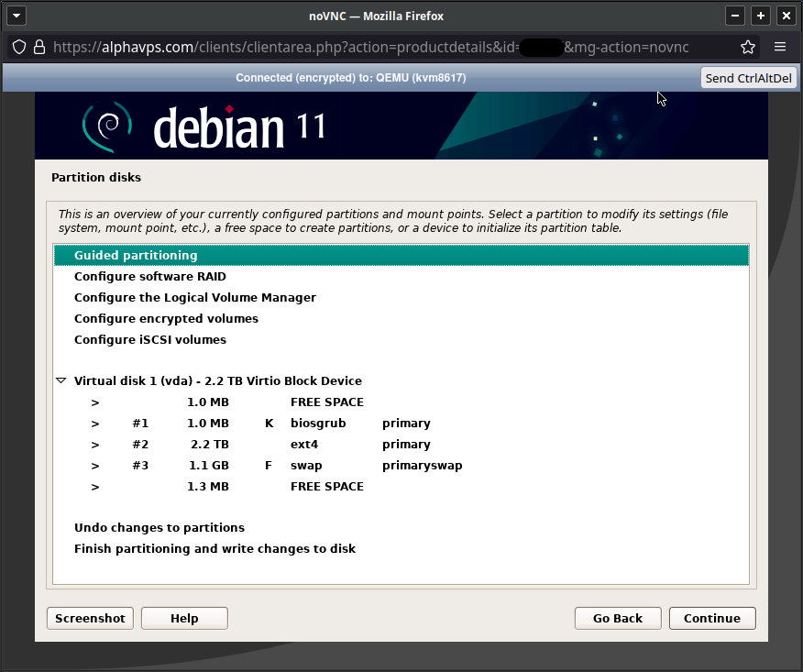This screenshot has height=672, width=803.
Task: Minimize the Firefox window
Action: click(x=735, y=16)
